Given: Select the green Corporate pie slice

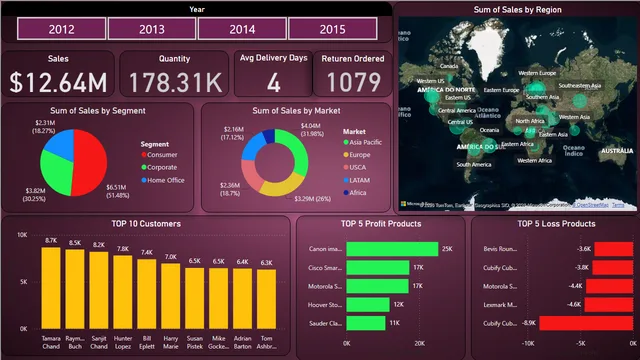Looking at the screenshot, I should (56, 173).
